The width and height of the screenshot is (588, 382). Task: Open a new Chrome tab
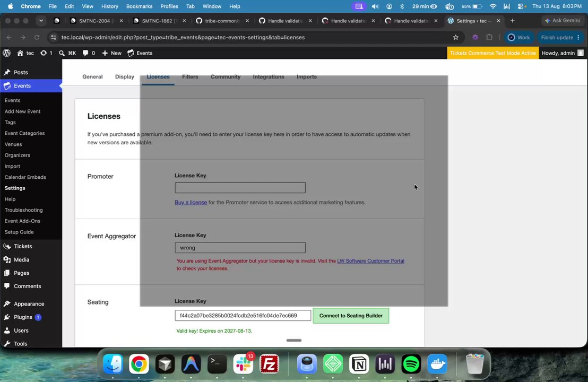click(x=512, y=21)
